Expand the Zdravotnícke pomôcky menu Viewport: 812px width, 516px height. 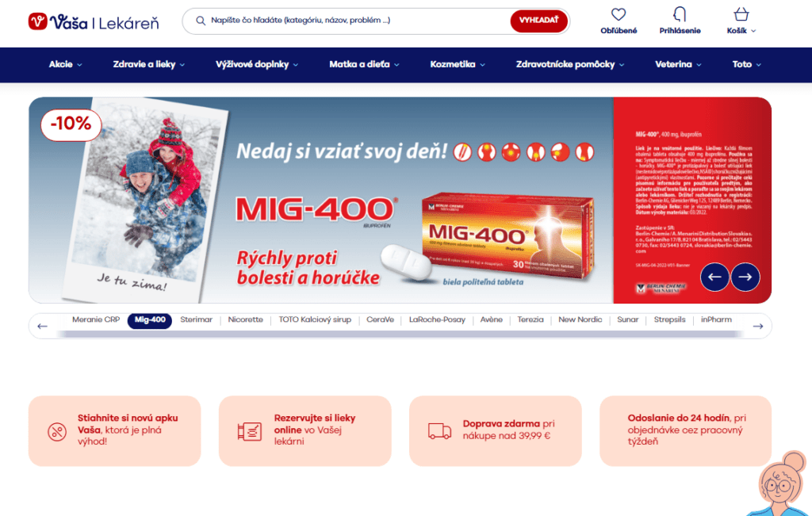[570, 65]
